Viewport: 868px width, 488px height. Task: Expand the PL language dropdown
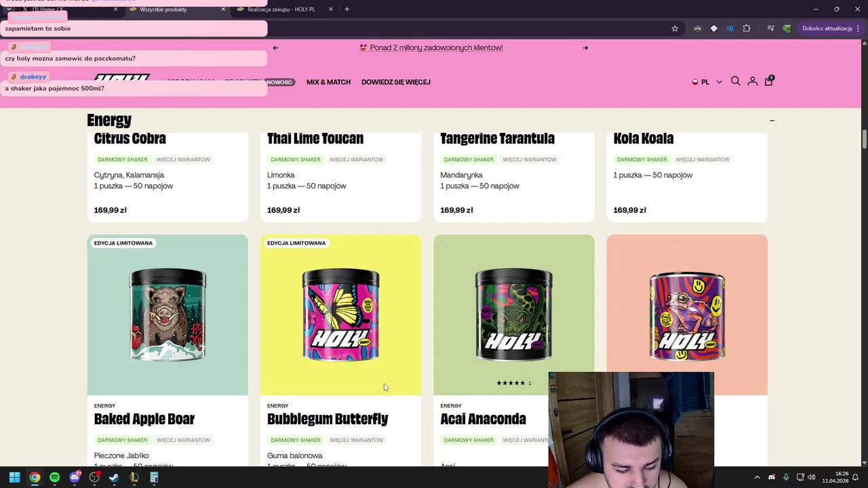point(707,82)
